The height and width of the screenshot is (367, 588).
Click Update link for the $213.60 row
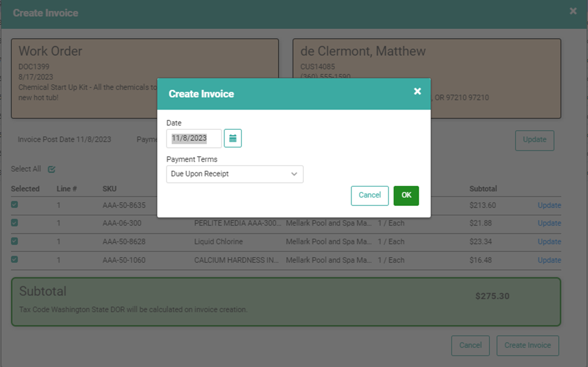pyautogui.click(x=549, y=205)
